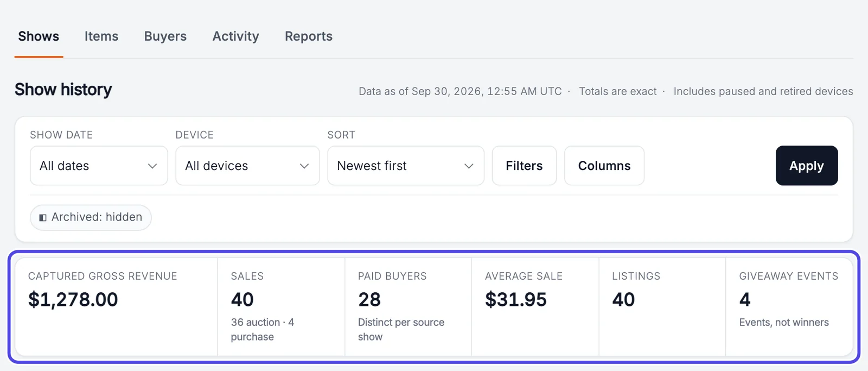Click the $31.95 average sale value
Screen dimensions: 868x371
point(515,299)
